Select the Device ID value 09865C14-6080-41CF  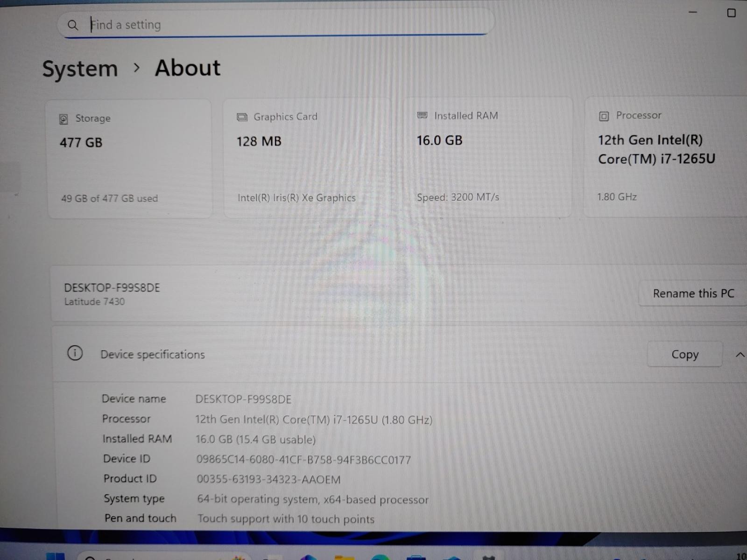coord(303,460)
